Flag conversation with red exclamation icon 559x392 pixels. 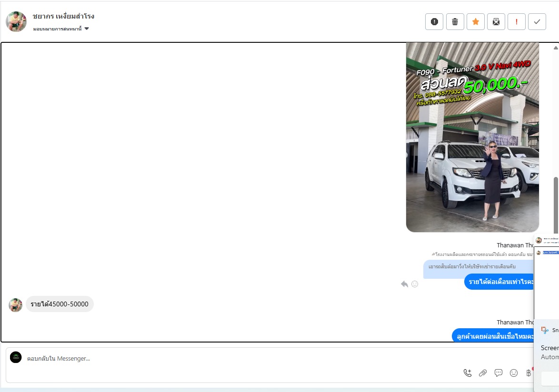pyautogui.click(x=517, y=22)
